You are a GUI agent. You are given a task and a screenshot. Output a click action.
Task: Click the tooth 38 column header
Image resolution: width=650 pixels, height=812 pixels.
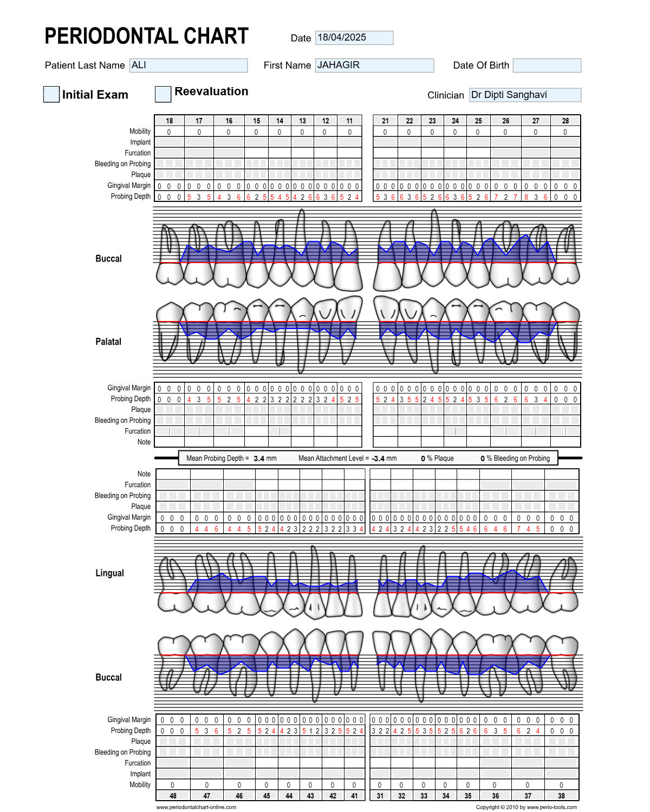(561, 796)
